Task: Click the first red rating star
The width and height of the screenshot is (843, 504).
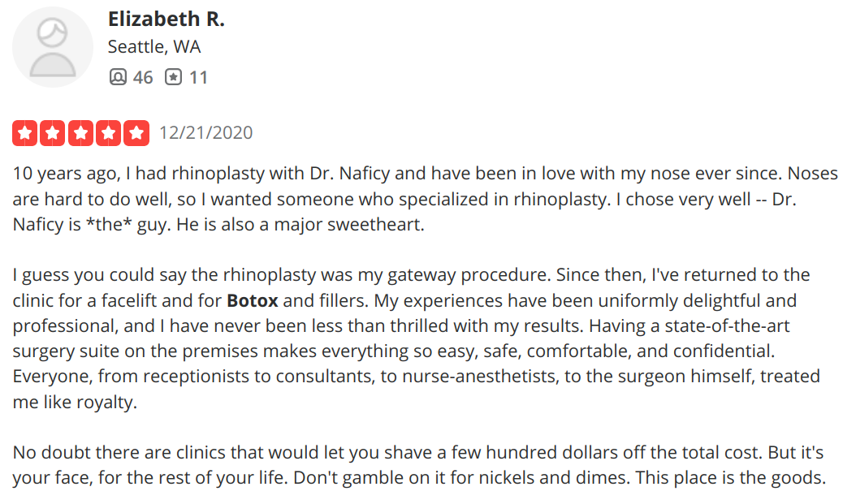Action: tap(24, 133)
